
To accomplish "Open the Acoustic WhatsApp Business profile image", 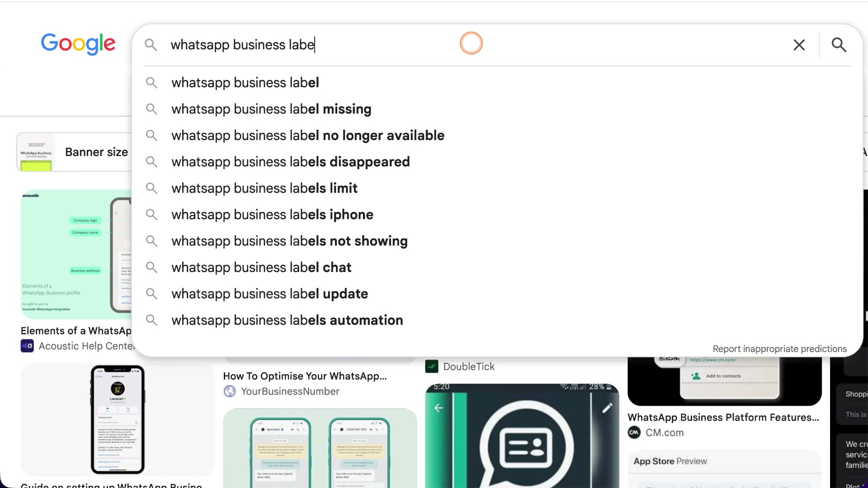I will coord(76,254).
